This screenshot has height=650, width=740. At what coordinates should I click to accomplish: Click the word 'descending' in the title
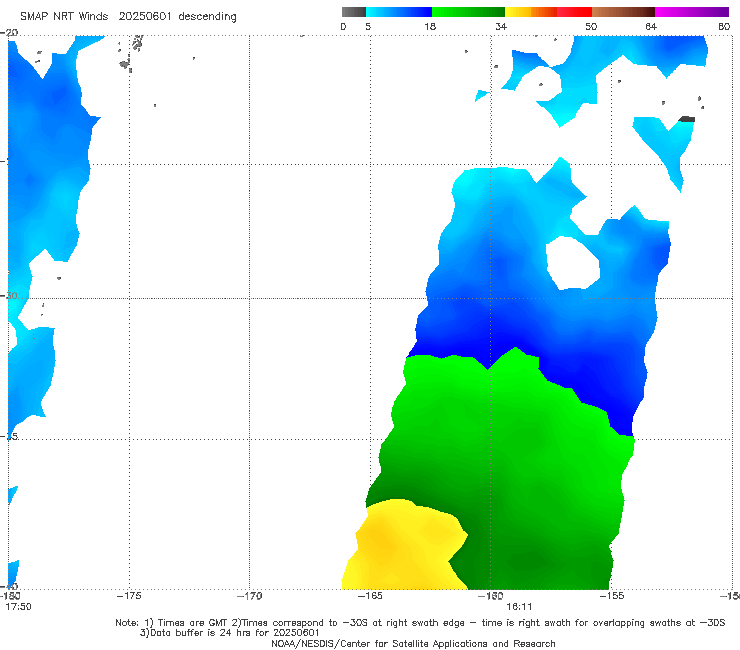[207, 17]
